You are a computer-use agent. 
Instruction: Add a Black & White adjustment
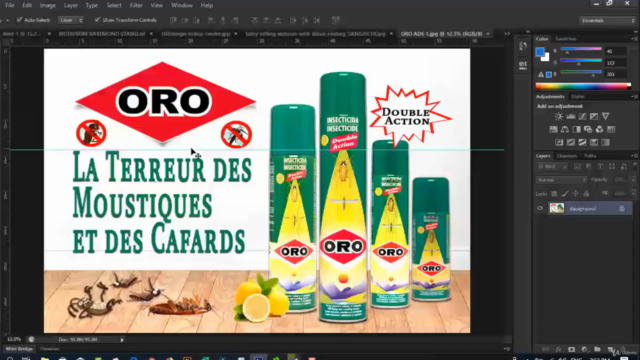pos(576,129)
